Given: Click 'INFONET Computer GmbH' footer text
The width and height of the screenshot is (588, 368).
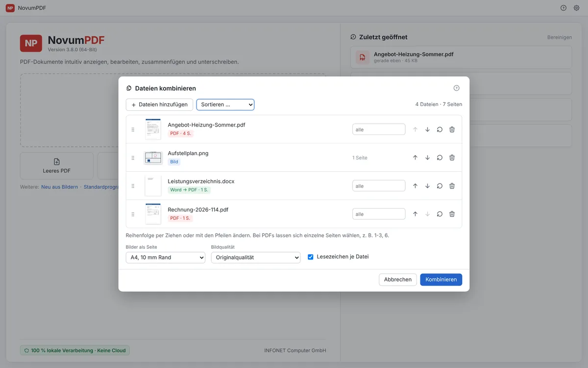Looking at the screenshot, I should point(295,350).
